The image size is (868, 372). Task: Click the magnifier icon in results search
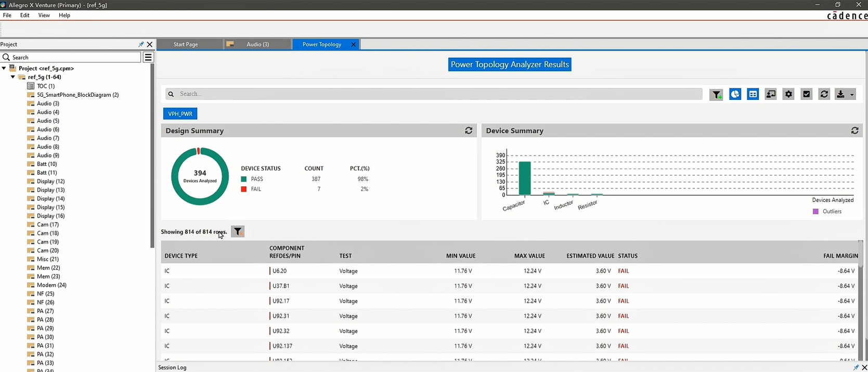point(171,94)
